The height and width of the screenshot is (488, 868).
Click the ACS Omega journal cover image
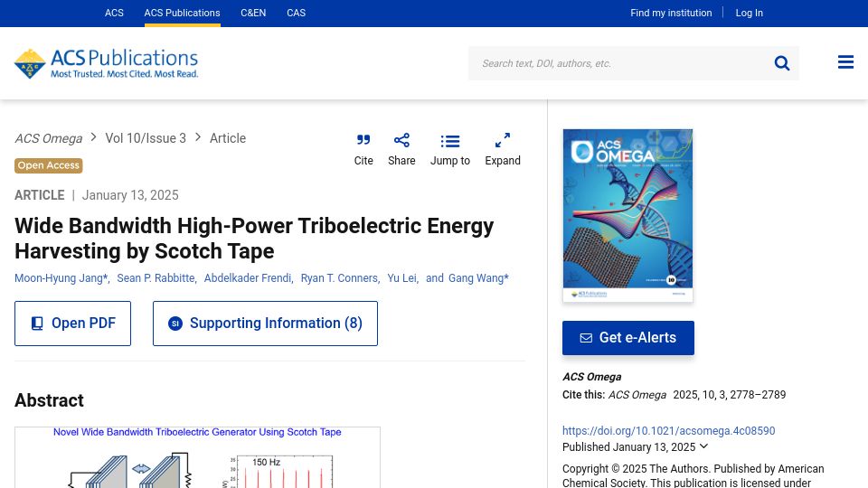[x=627, y=215]
